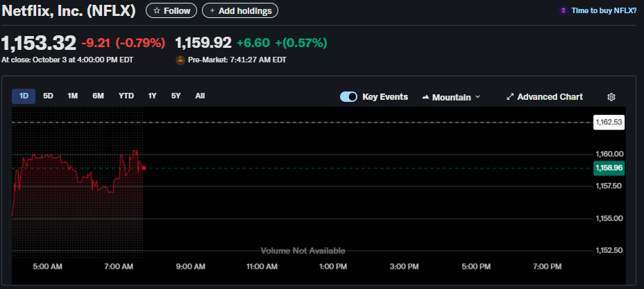
Task: Follow Netflix stock with star button
Action: point(171,11)
